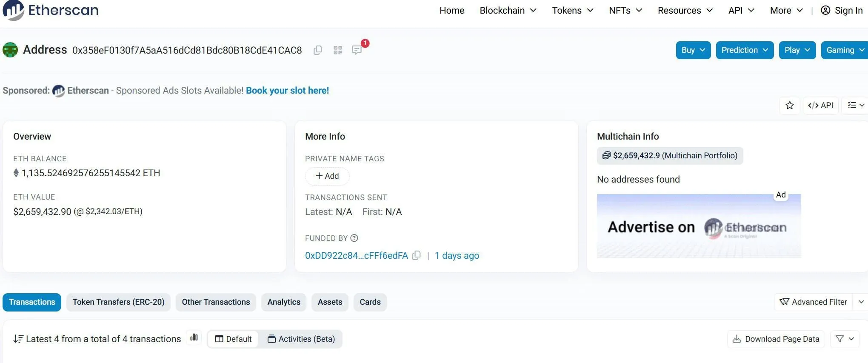The height and width of the screenshot is (363, 868).
Task: Open the Cards tab
Action: coord(370,302)
